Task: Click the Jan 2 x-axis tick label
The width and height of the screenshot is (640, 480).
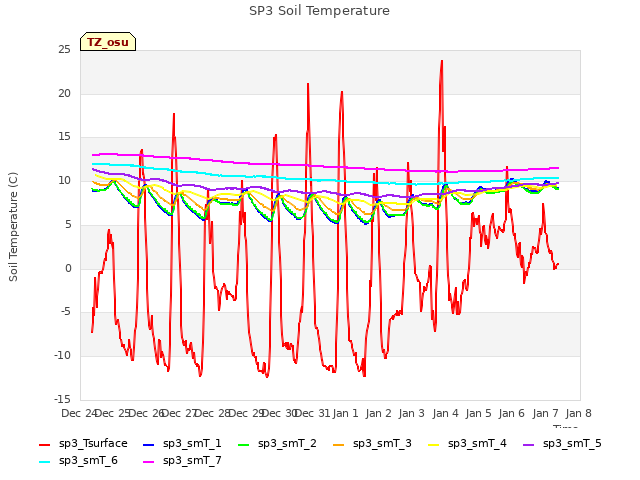Action: click(x=378, y=413)
